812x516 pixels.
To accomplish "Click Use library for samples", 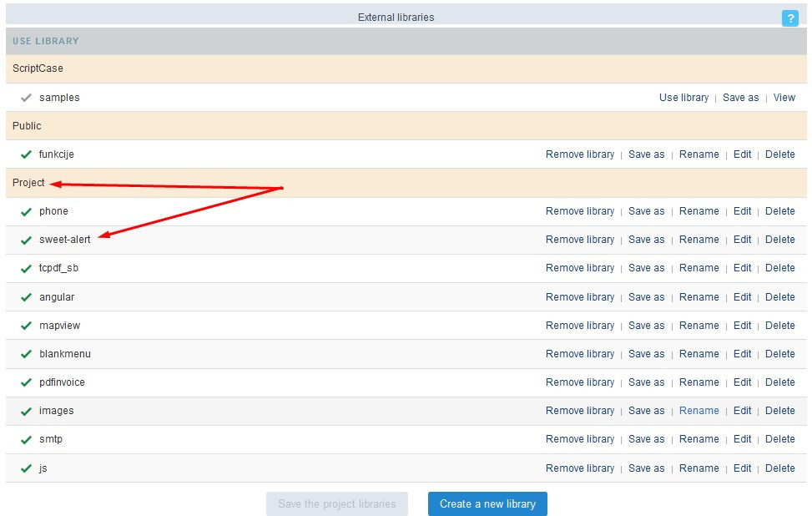I will point(683,98).
